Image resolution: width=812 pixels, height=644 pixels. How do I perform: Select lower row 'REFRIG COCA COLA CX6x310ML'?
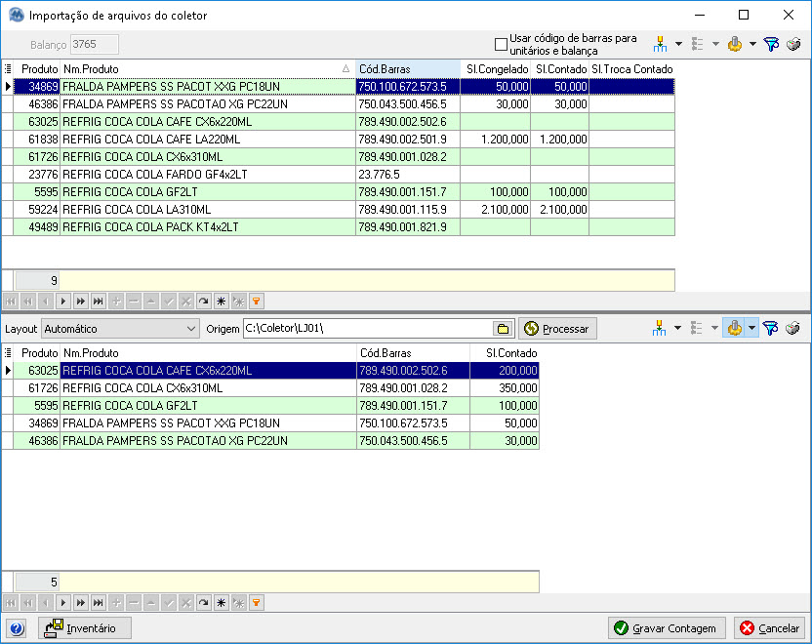point(276,388)
